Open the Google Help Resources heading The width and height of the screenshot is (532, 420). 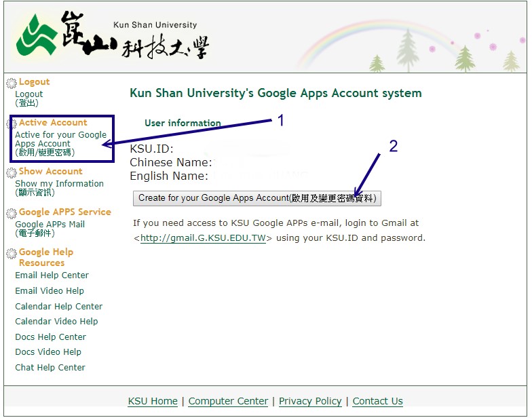coord(46,257)
